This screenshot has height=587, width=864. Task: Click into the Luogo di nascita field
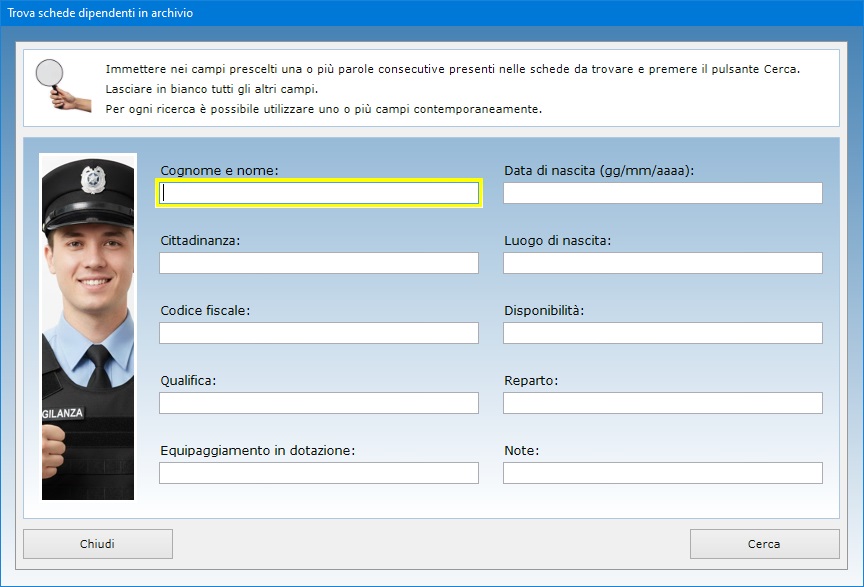[662, 263]
